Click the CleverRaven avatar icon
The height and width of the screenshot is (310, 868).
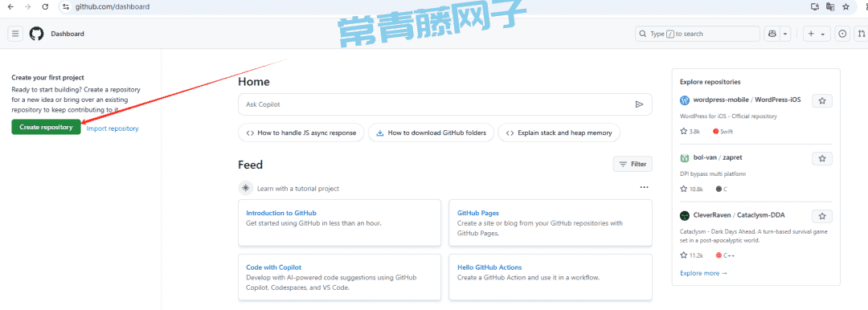click(x=685, y=216)
